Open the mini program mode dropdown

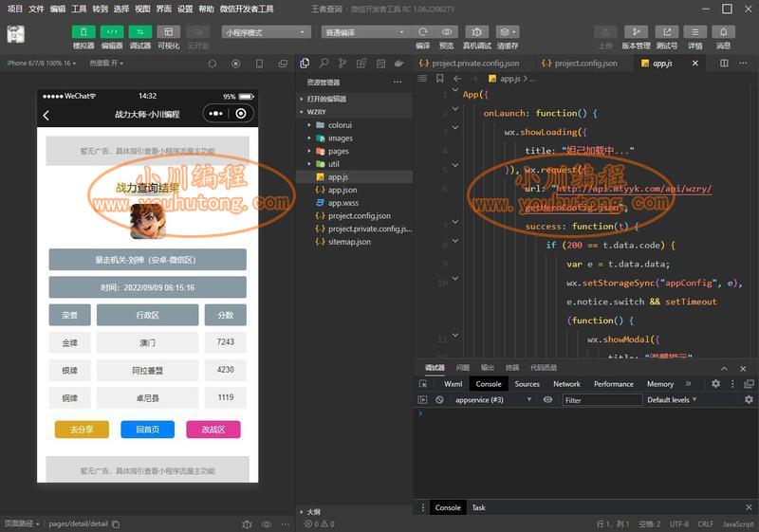point(266,32)
